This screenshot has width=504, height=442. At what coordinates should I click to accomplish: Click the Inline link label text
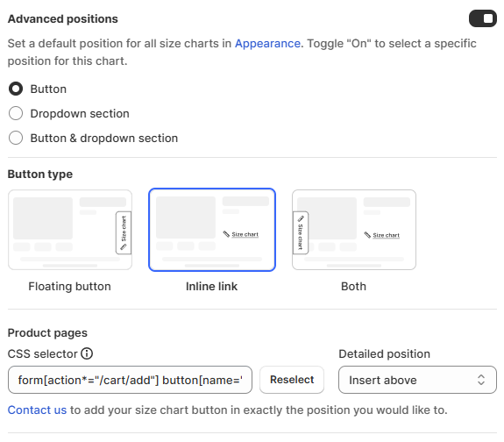pyautogui.click(x=211, y=286)
